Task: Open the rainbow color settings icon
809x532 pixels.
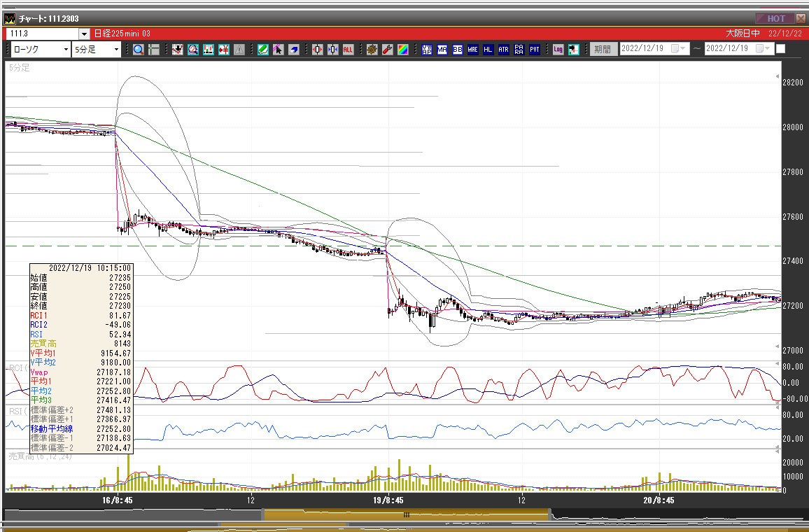Action: pyautogui.click(x=403, y=50)
